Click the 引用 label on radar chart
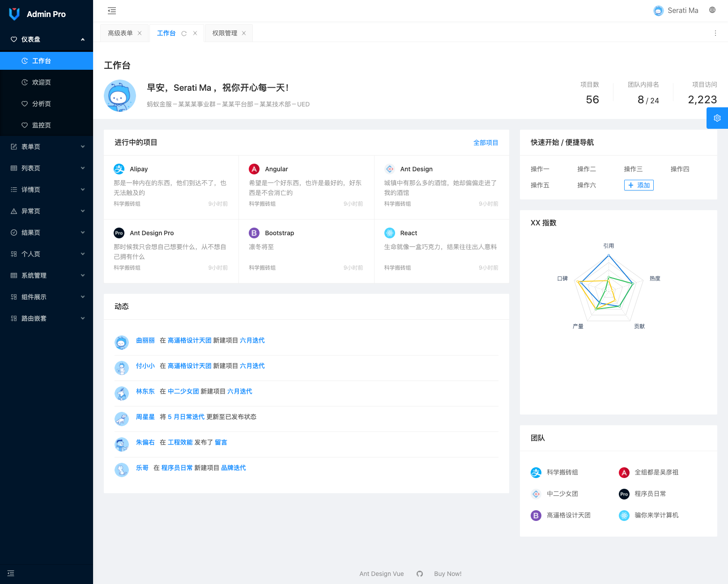The image size is (728, 584). (x=609, y=246)
